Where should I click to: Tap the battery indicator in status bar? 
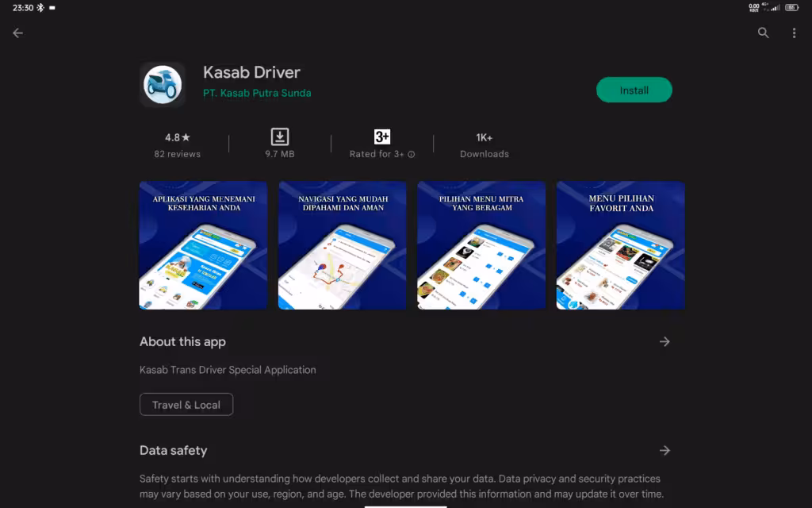pos(792,7)
